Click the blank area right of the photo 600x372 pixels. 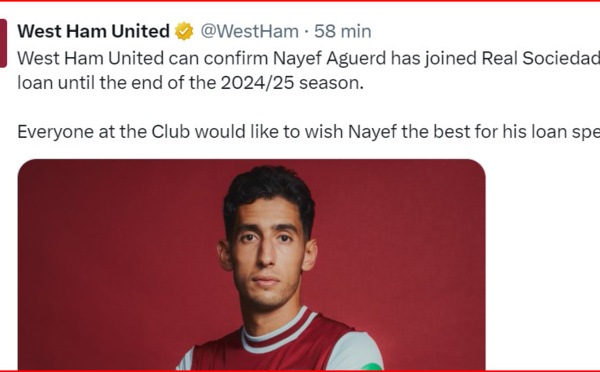[x=543, y=264]
